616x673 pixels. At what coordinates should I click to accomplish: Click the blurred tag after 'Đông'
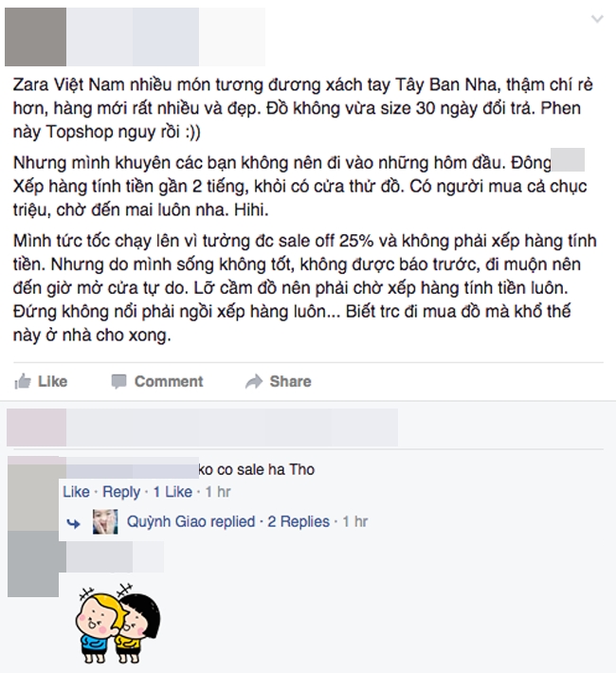(568, 159)
